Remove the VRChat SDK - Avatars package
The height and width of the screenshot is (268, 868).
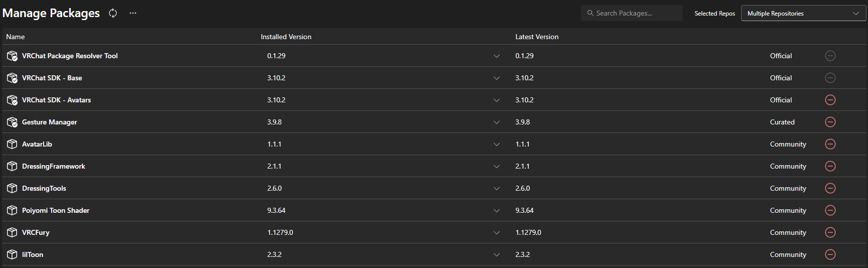pyautogui.click(x=830, y=100)
